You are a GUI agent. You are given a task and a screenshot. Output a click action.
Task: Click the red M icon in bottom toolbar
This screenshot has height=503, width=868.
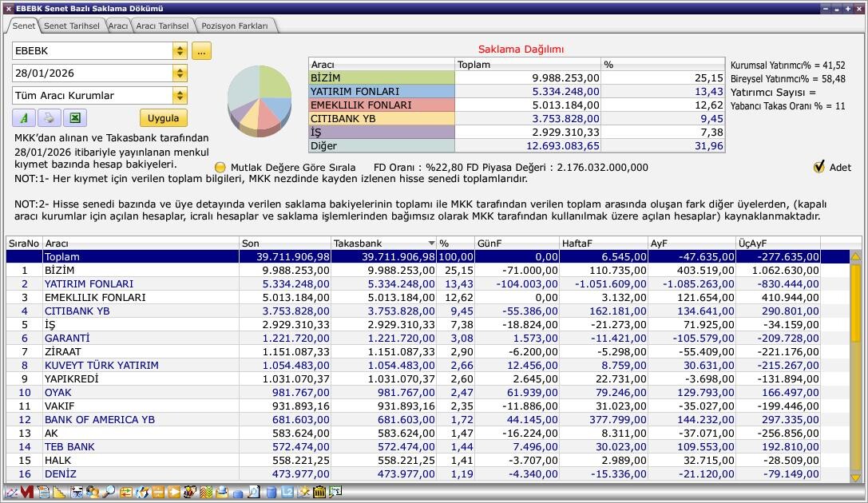tap(27, 493)
